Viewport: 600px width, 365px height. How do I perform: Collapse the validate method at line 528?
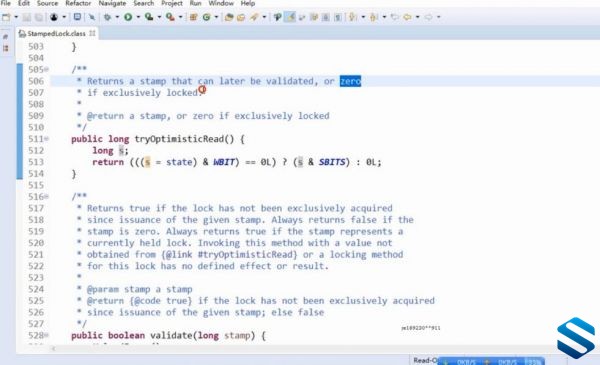[x=46, y=335]
